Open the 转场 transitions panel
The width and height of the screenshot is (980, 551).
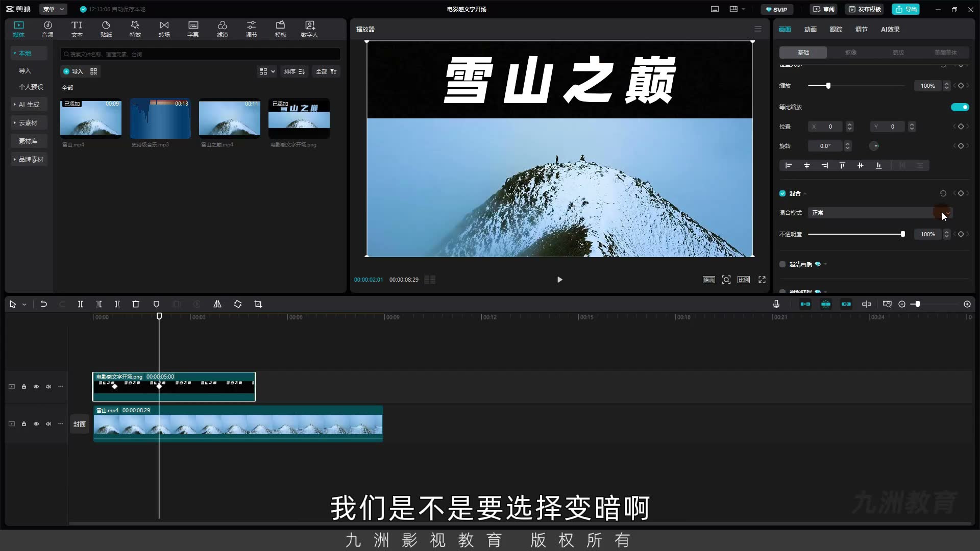click(164, 29)
